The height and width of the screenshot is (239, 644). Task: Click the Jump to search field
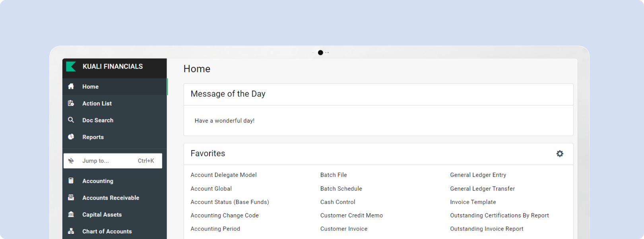point(113,161)
